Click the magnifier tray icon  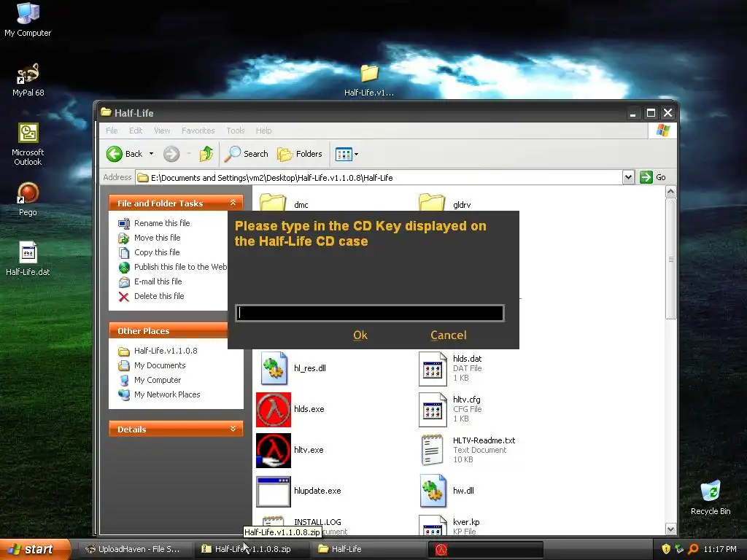click(x=693, y=549)
